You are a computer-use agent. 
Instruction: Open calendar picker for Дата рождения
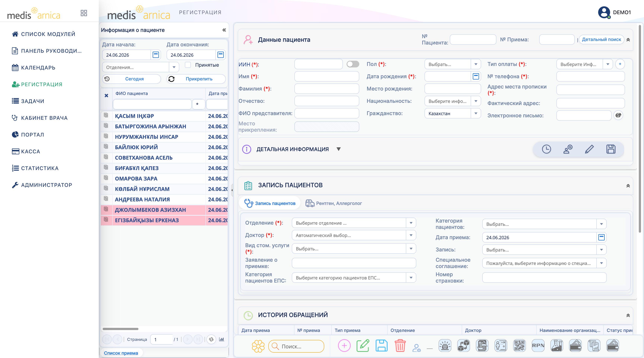click(x=476, y=76)
